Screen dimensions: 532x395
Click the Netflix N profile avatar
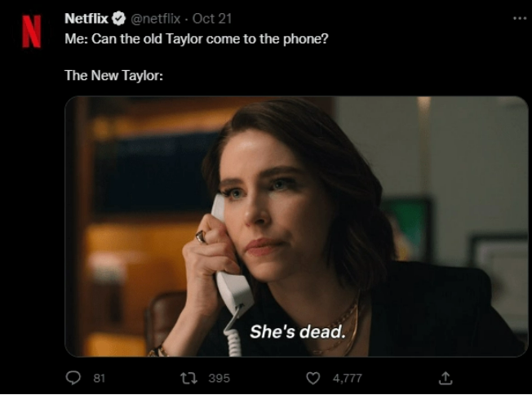(31, 32)
